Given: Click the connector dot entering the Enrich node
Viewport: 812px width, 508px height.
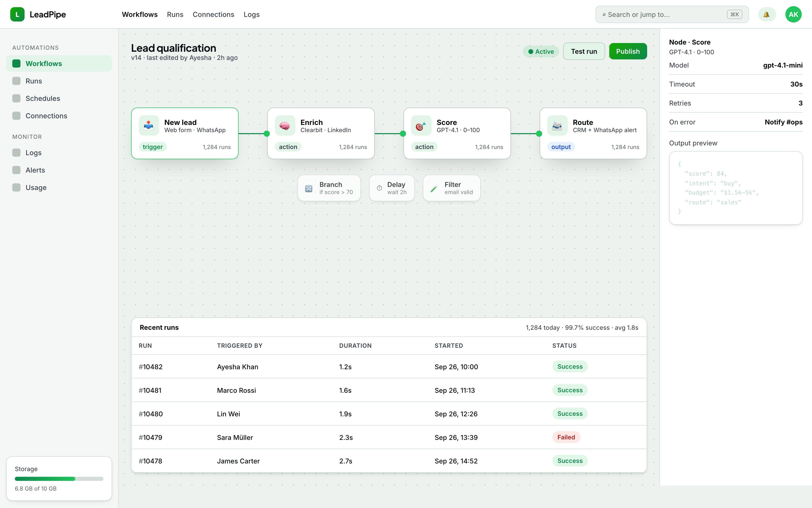Looking at the screenshot, I should [267, 134].
